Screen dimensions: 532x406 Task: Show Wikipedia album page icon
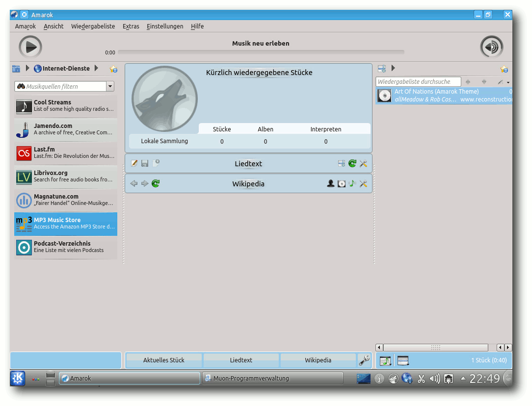tap(341, 184)
